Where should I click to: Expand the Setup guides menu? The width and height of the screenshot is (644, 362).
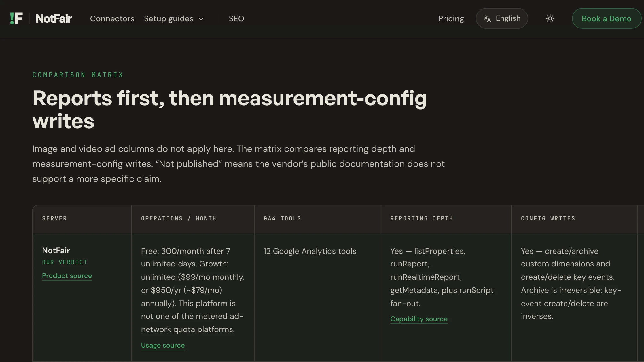(x=174, y=18)
